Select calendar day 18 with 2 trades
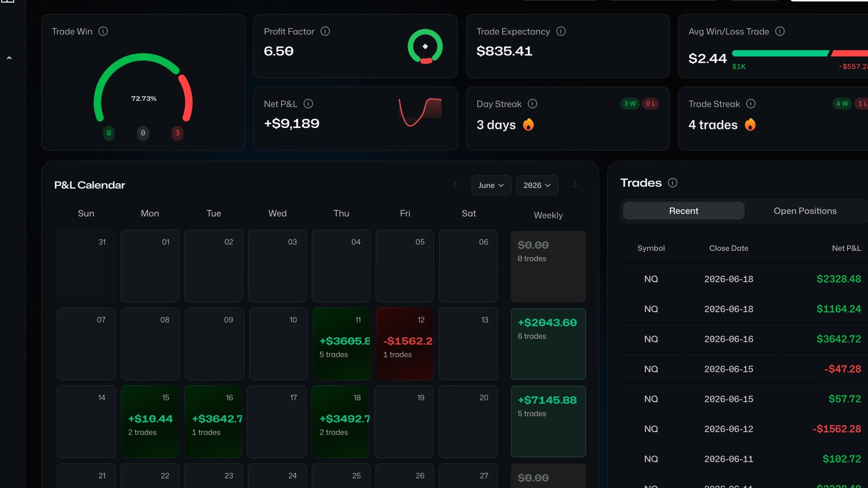868x488 pixels. pyautogui.click(x=340, y=422)
